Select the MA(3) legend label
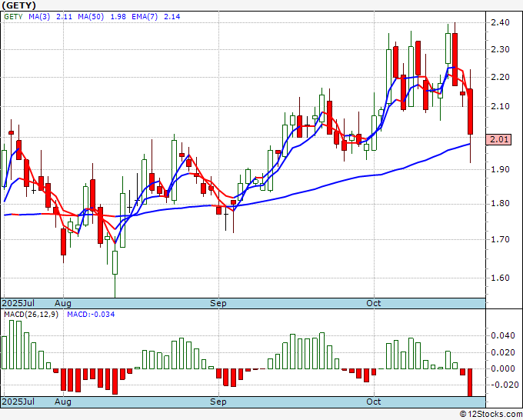The height and width of the screenshot is (420, 523). [x=39, y=17]
